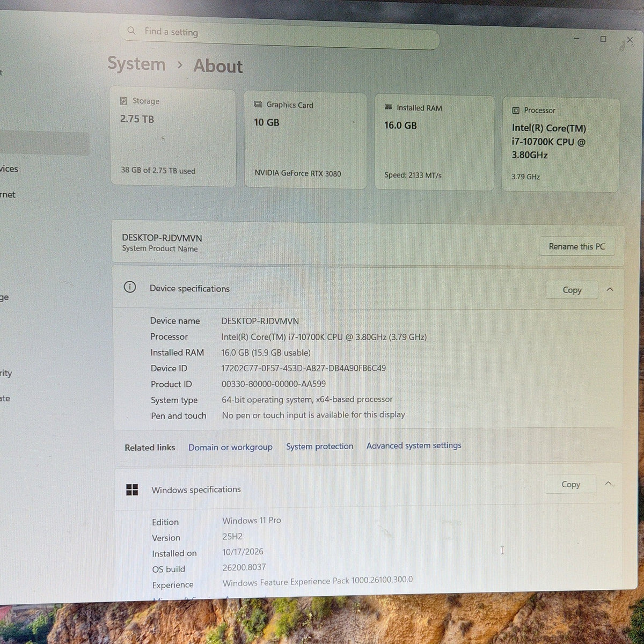This screenshot has width=644, height=644.
Task: Click the Processor chip icon
Action: pyautogui.click(x=516, y=110)
